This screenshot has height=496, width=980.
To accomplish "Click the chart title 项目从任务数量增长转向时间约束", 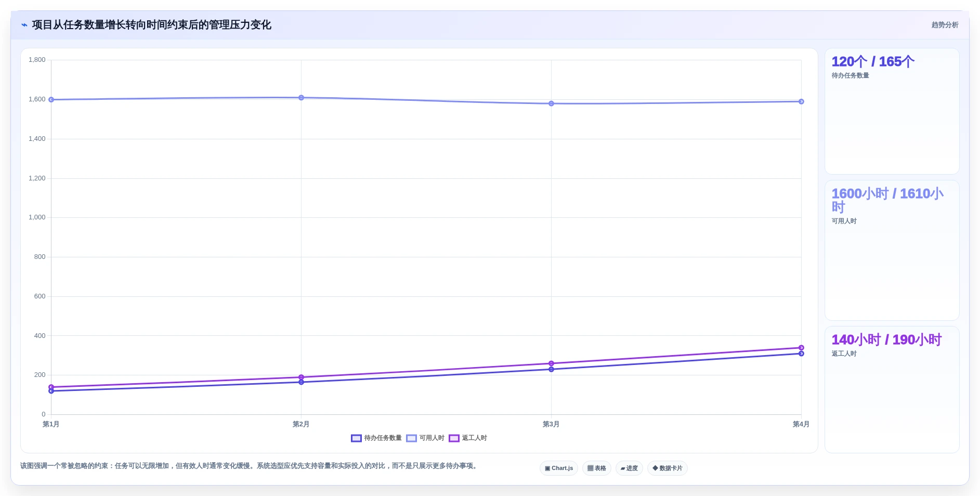I will click(151, 25).
